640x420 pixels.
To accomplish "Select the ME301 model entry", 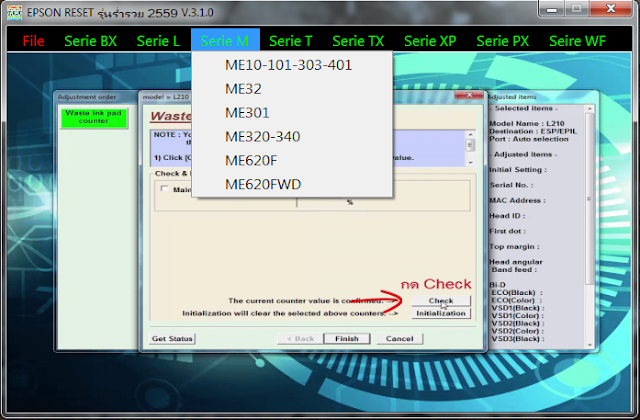I will point(292,113).
